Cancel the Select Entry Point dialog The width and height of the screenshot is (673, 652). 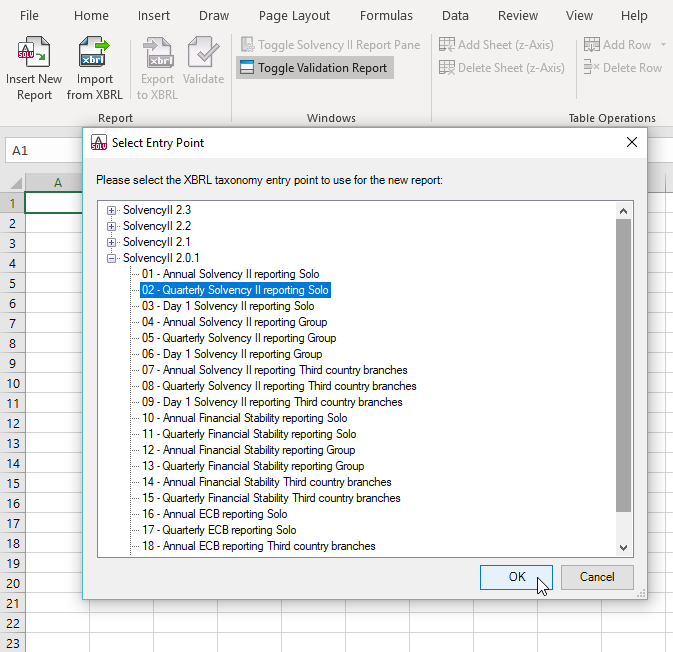pyautogui.click(x=597, y=577)
